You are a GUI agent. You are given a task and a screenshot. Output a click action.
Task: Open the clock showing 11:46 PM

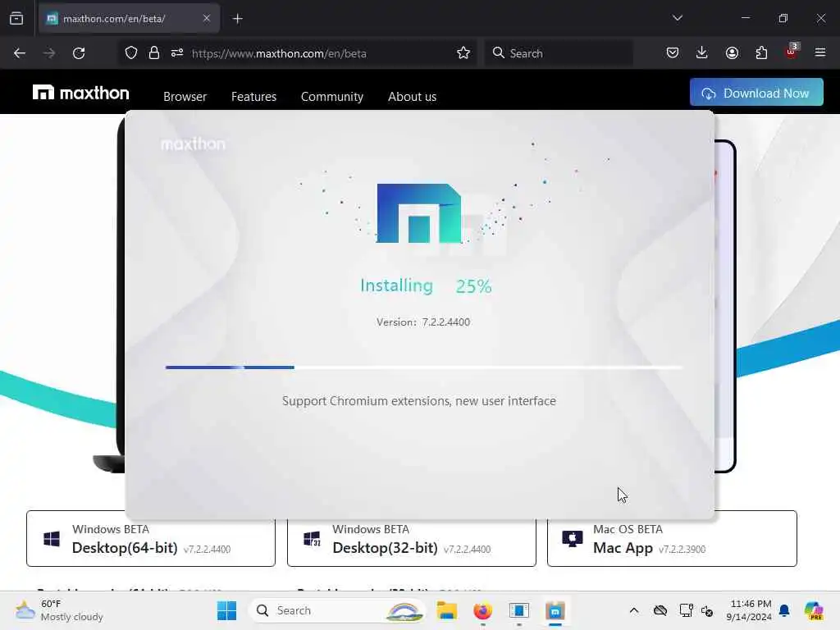click(749, 610)
